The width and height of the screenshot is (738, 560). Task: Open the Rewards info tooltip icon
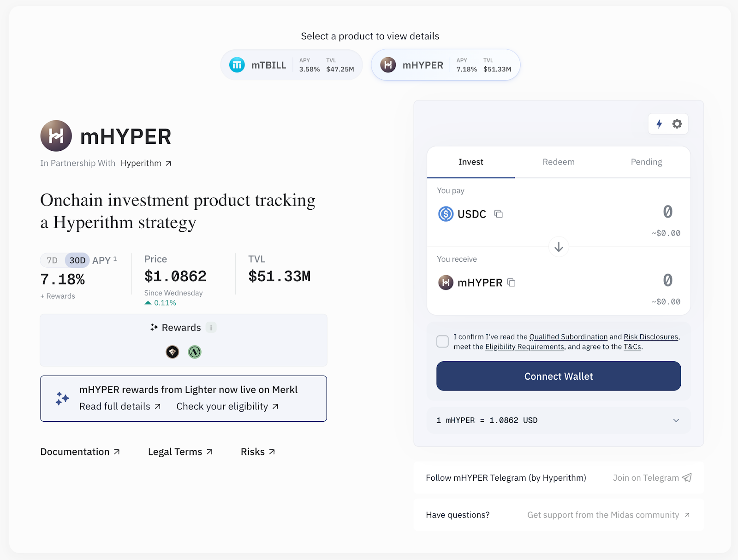211,328
